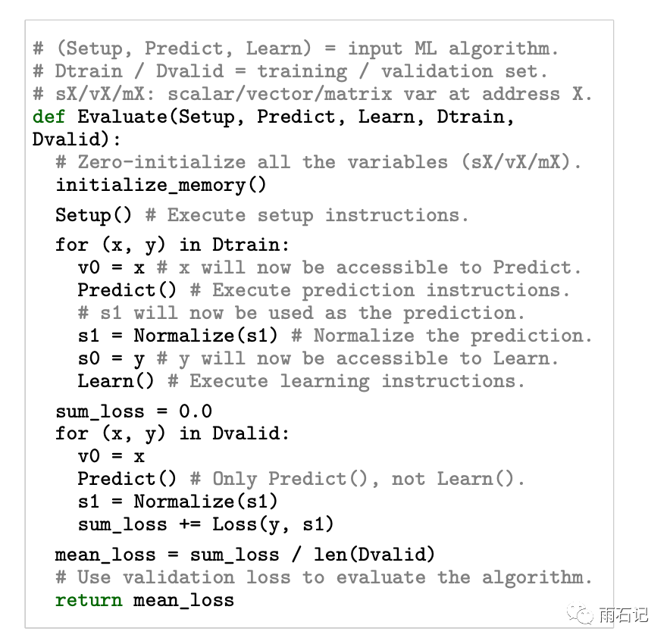Click the 'Use validation loss' comment line
This screenshot has width=670, height=644.
pyautogui.click(x=323, y=577)
